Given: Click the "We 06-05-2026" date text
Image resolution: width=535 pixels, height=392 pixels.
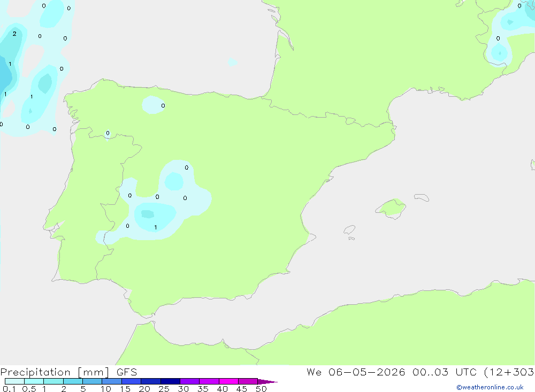Looking at the screenshot, I should (x=356, y=372).
